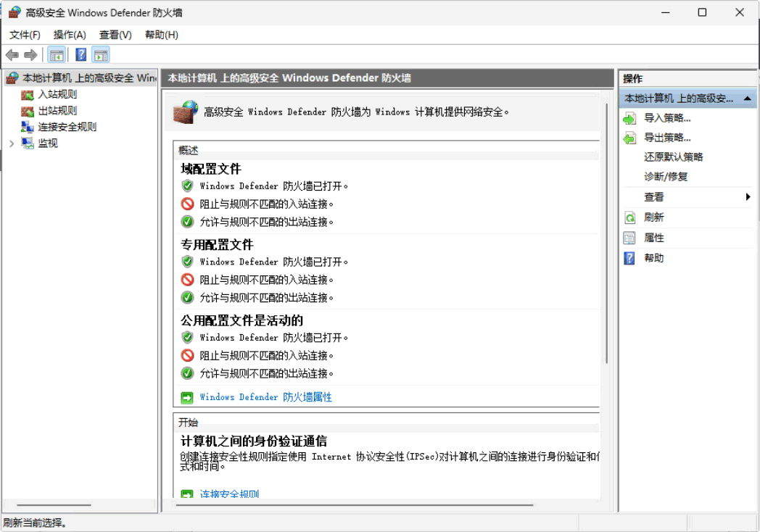This screenshot has width=760, height=532.
Task: Click 还原默认策略 action
Action: point(673,157)
